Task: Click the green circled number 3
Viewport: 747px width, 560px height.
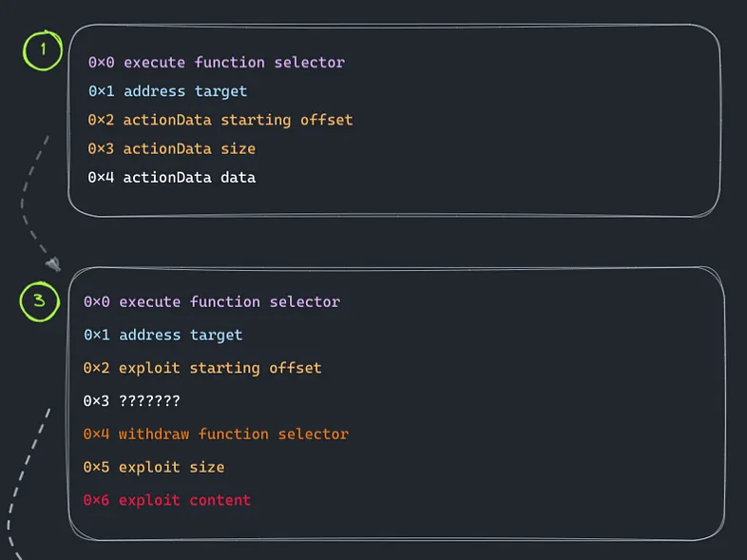Action: 38,301
